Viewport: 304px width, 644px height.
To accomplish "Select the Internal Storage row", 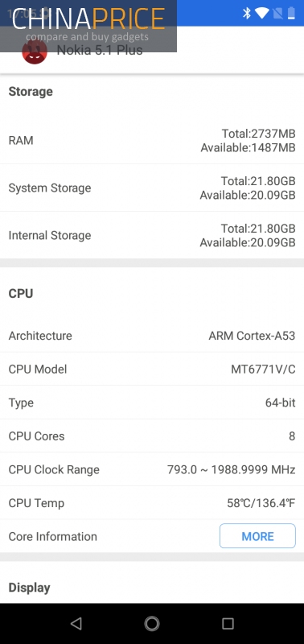I will tap(152, 235).
